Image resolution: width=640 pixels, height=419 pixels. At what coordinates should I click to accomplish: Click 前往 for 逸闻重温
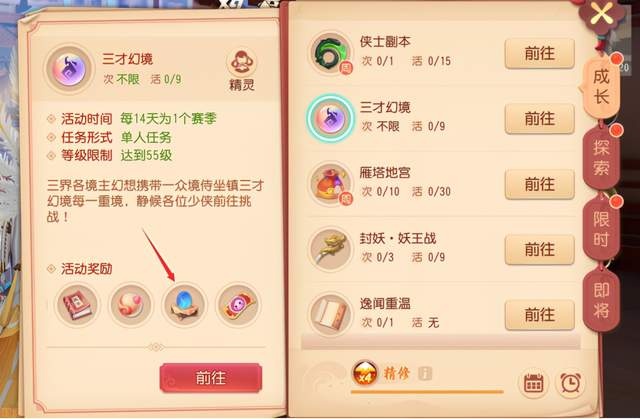coord(540,315)
